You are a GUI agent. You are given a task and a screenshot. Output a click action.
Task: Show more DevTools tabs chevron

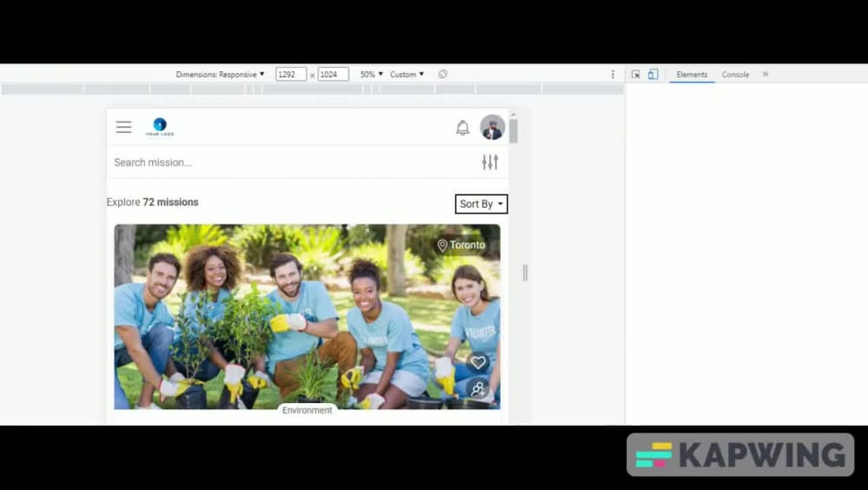(x=765, y=74)
